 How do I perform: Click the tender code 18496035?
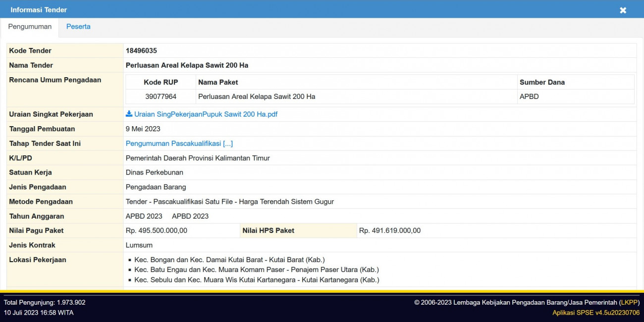141,50
